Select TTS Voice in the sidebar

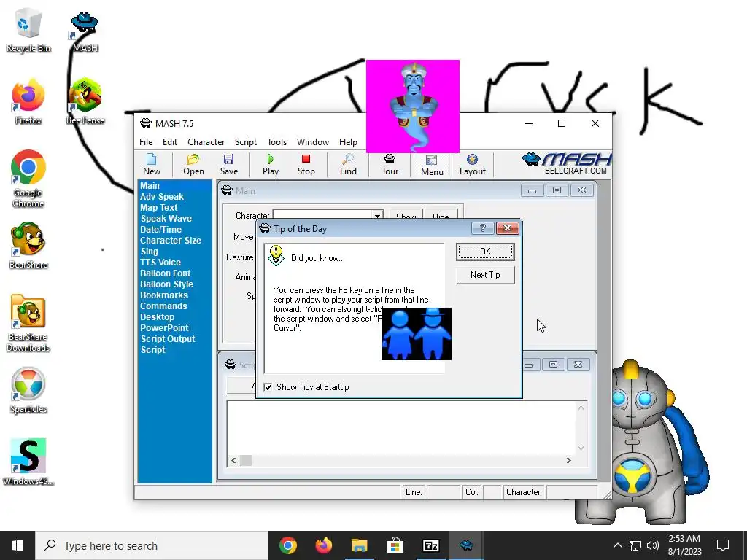(x=160, y=262)
